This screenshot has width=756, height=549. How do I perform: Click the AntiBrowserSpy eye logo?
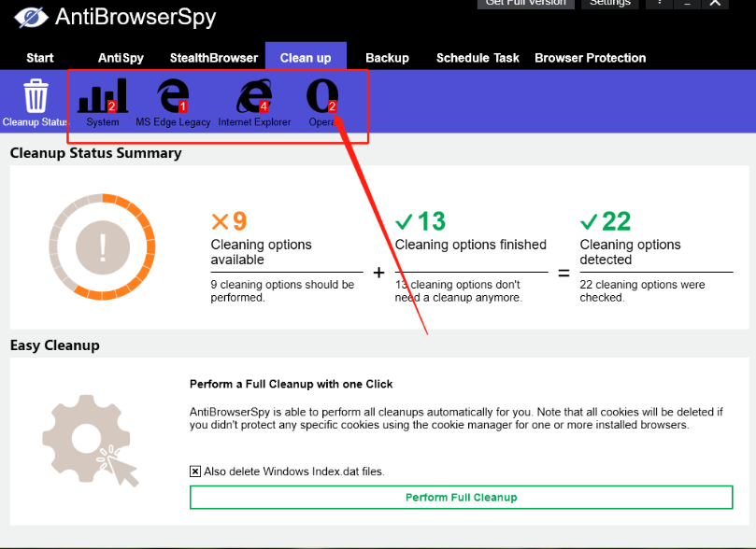click(x=31, y=18)
